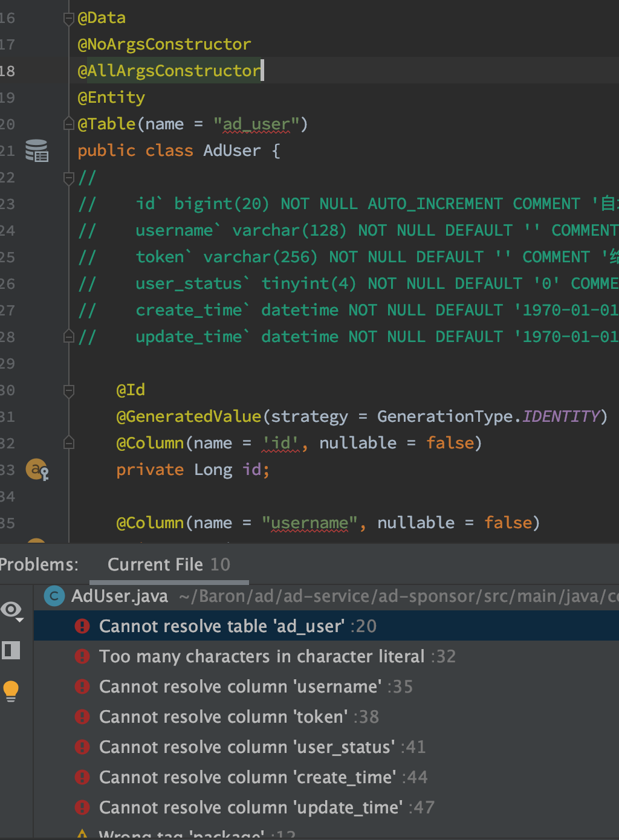
Task: Collapse the fold marker at the @Data annotation
Action: (69, 18)
